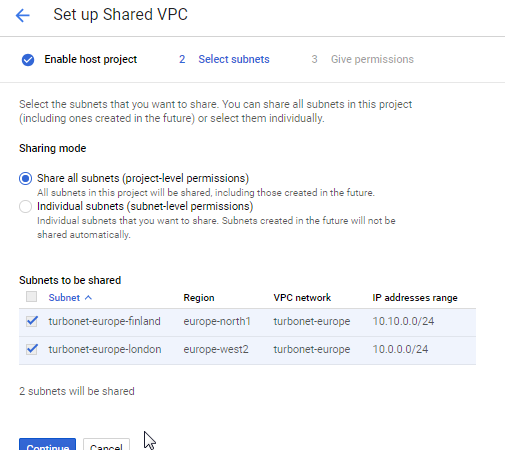This screenshot has width=505, height=450.
Task: Click the turbonet-europe-finland subnet name
Action: [105, 321]
